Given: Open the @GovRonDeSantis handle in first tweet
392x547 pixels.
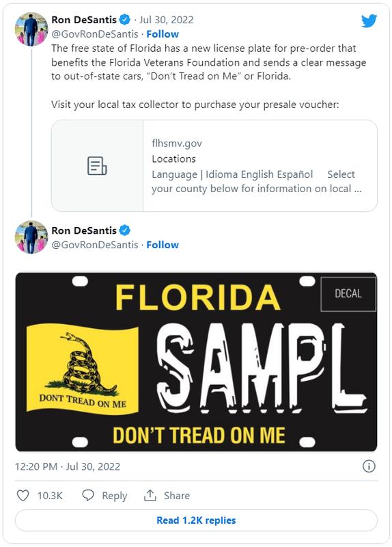Looking at the screenshot, I should point(95,34).
